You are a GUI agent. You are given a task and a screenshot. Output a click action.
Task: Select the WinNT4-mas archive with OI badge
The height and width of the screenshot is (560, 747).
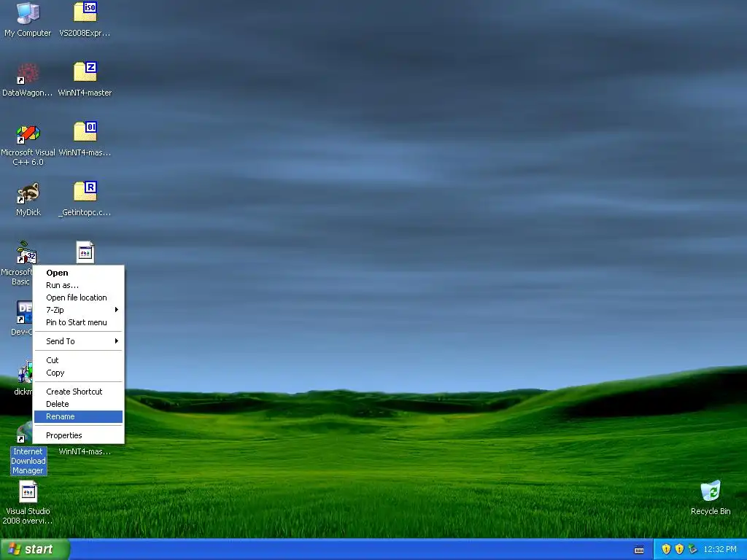pyautogui.click(x=85, y=132)
